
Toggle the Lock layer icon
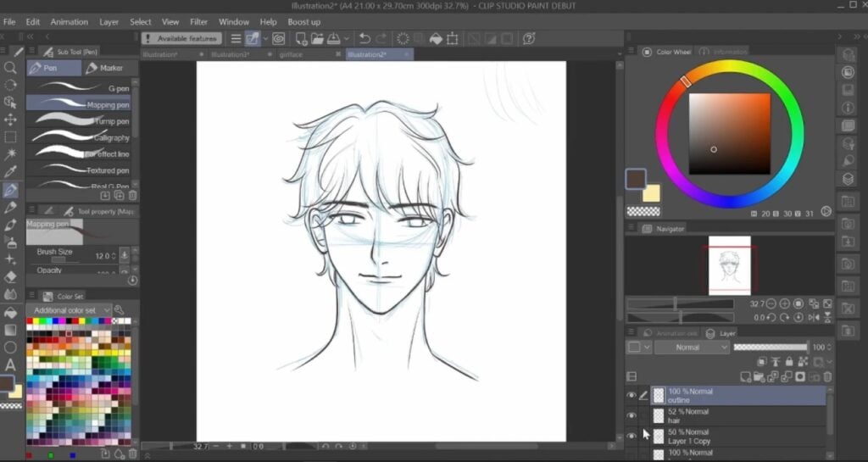[x=789, y=362]
